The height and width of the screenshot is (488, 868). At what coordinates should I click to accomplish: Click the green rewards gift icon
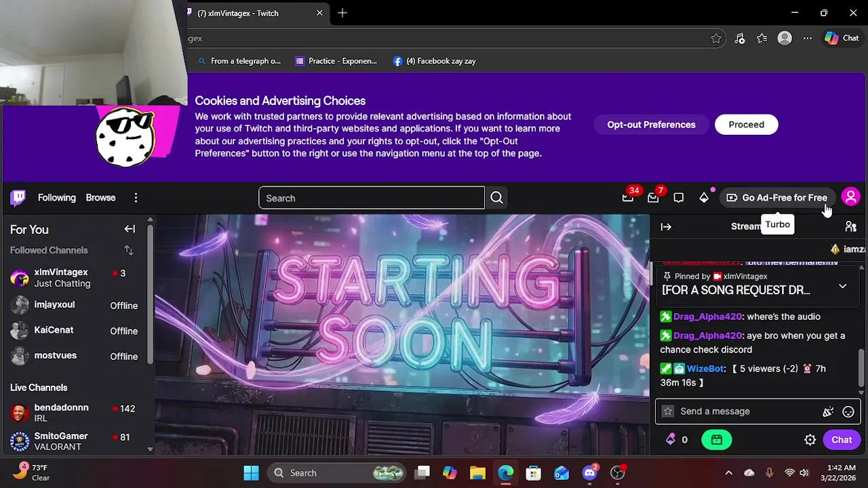pos(717,440)
